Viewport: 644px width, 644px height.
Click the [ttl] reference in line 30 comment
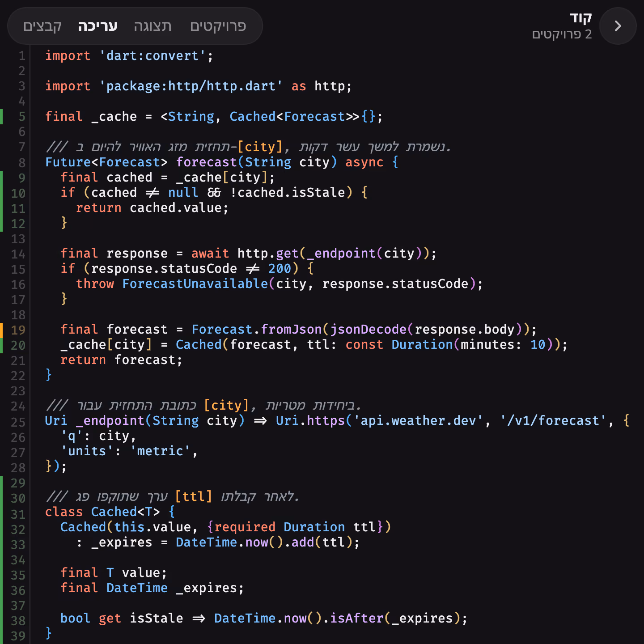(193, 497)
